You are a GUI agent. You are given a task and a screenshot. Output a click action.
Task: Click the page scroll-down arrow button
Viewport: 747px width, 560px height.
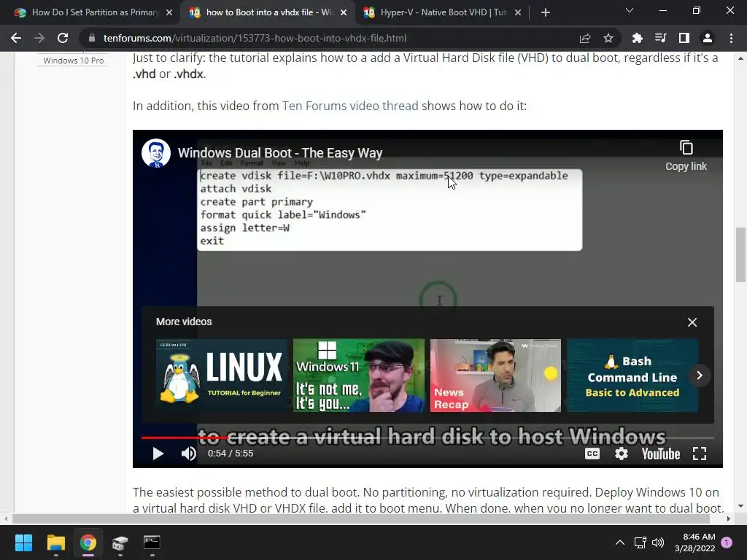[x=740, y=506]
